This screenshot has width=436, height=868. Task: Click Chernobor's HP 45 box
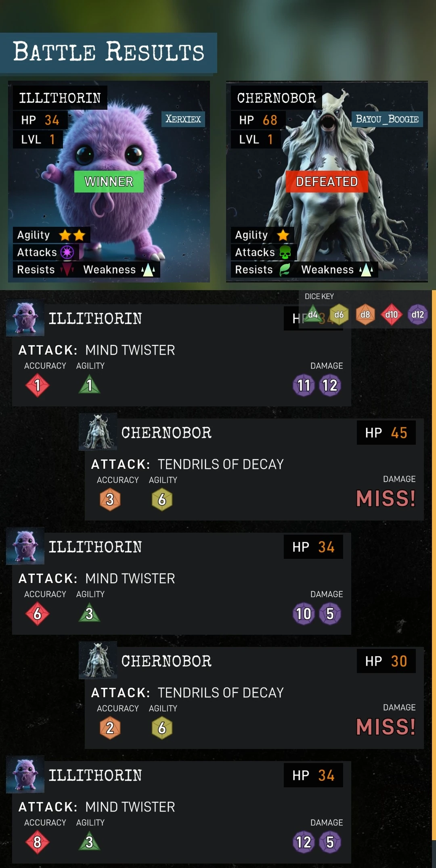(x=386, y=433)
